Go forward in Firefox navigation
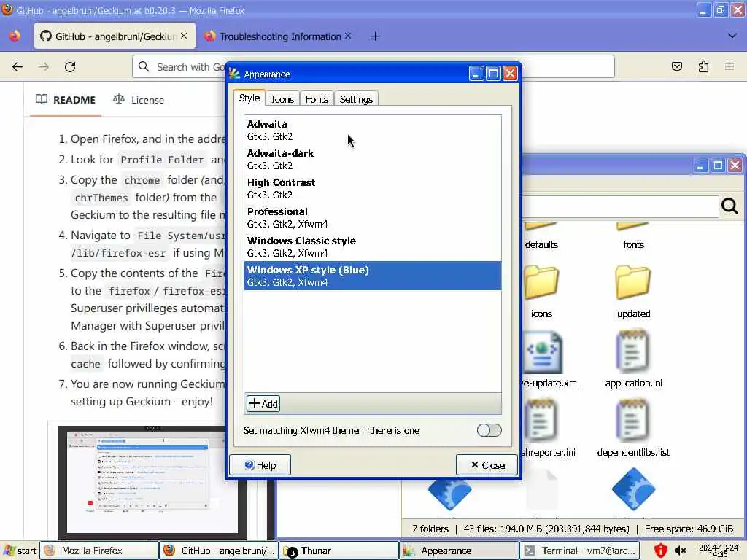This screenshot has width=747, height=560. point(44,66)
